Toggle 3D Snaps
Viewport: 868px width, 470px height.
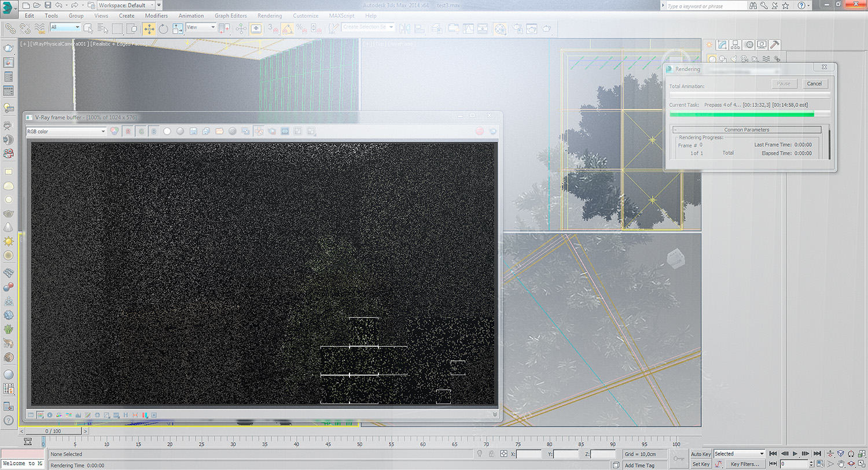(x=273, y=28)
